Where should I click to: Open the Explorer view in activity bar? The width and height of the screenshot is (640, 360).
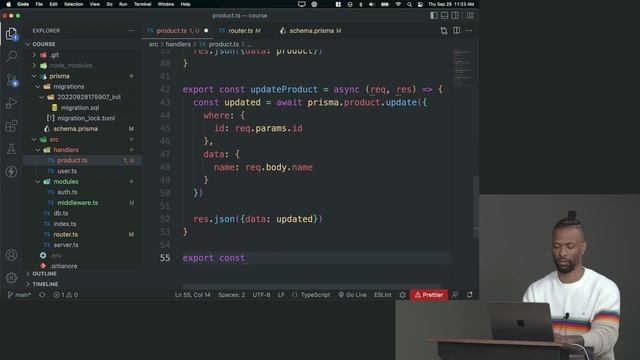tap(11, 34)
